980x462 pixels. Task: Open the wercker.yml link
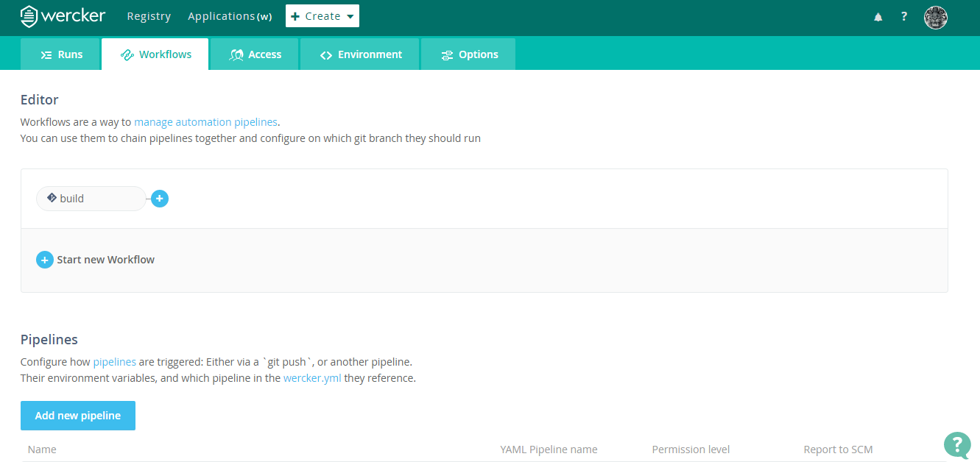312,378
